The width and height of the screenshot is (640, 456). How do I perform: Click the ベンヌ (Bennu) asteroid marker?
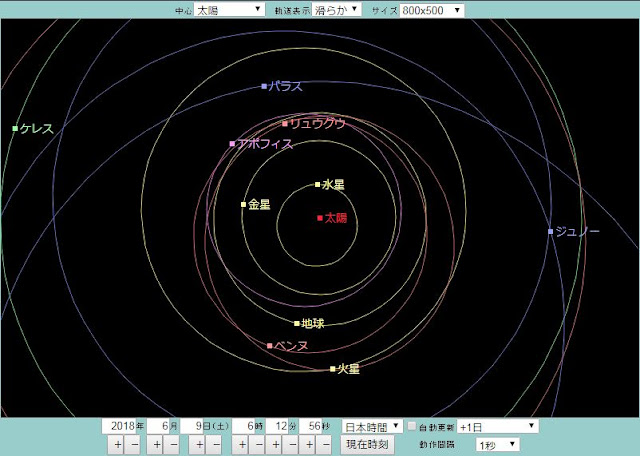(x=270, y=346)
